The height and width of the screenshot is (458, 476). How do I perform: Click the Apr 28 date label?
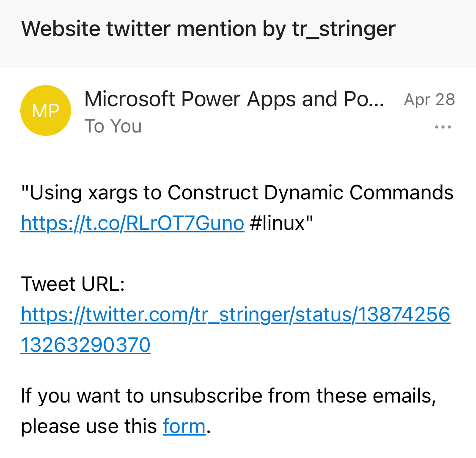[x=429, y=99]
